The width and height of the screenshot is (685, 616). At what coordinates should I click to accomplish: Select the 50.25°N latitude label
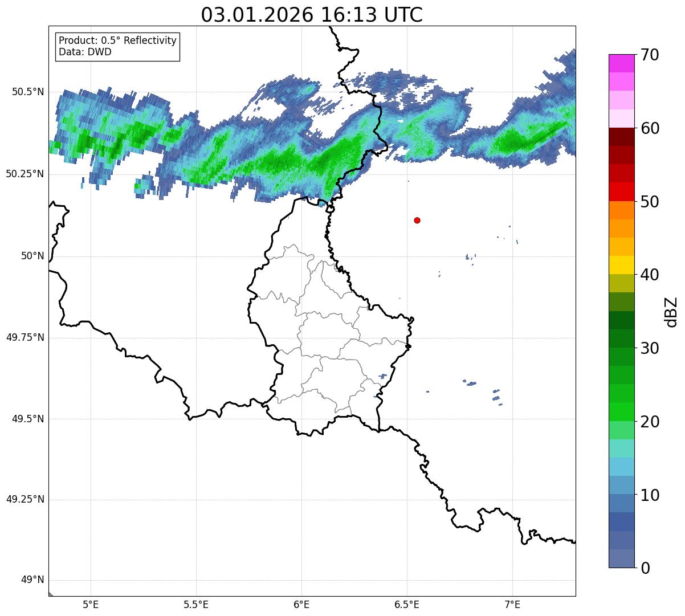(x=25, y=174)
